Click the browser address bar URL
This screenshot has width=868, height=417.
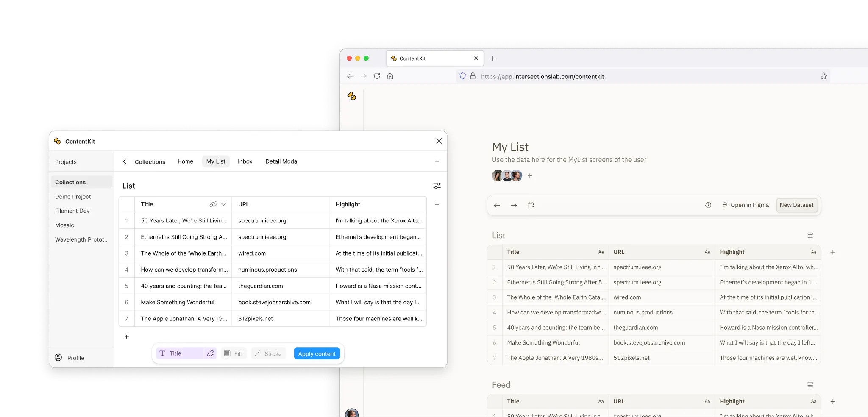[x=542, y=77]
